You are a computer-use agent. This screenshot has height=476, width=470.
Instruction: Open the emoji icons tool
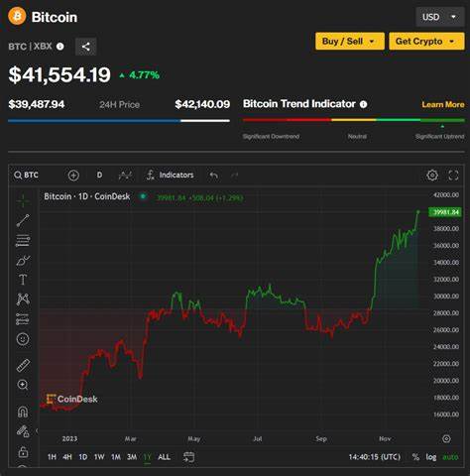[x=23, y=339]
